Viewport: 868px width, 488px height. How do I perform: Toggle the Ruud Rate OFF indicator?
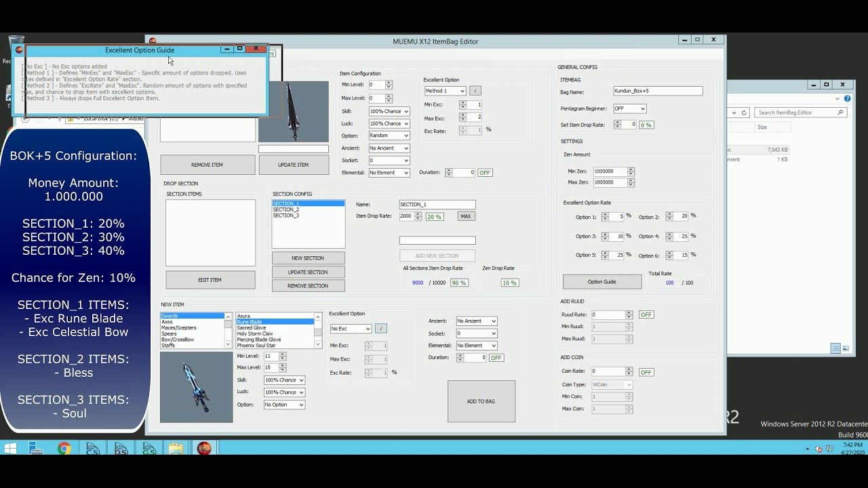tap(646, 314)
